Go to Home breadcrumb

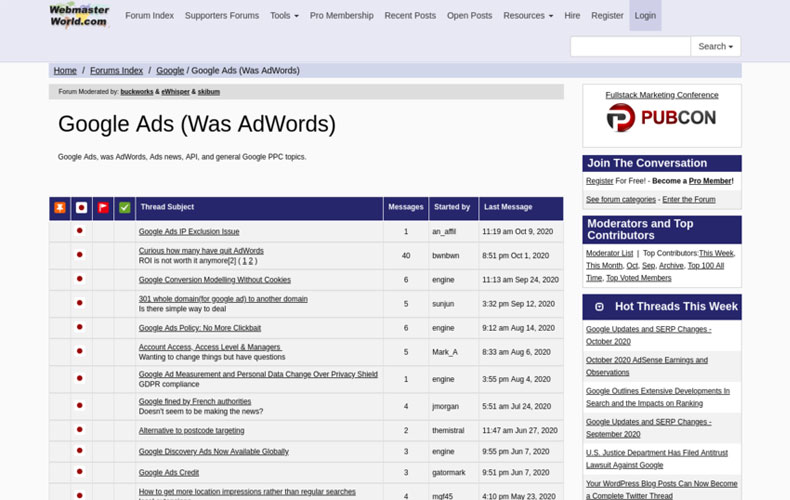[65, 71]
